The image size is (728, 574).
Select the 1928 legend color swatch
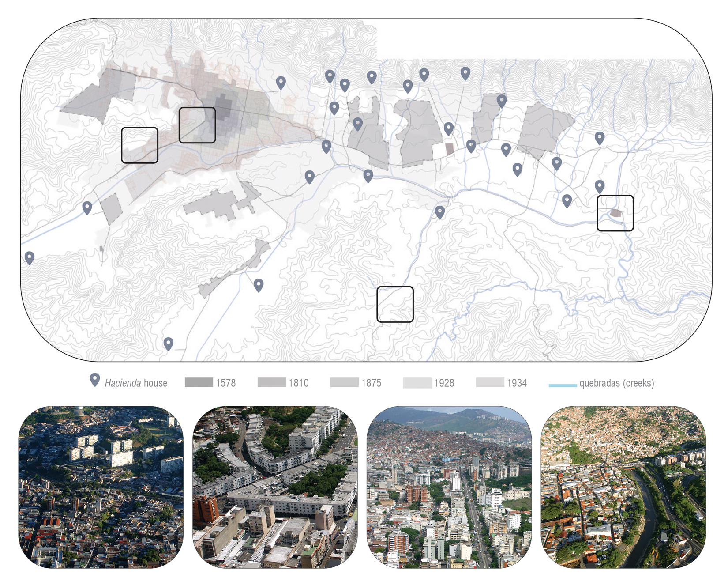pos(417,382)
